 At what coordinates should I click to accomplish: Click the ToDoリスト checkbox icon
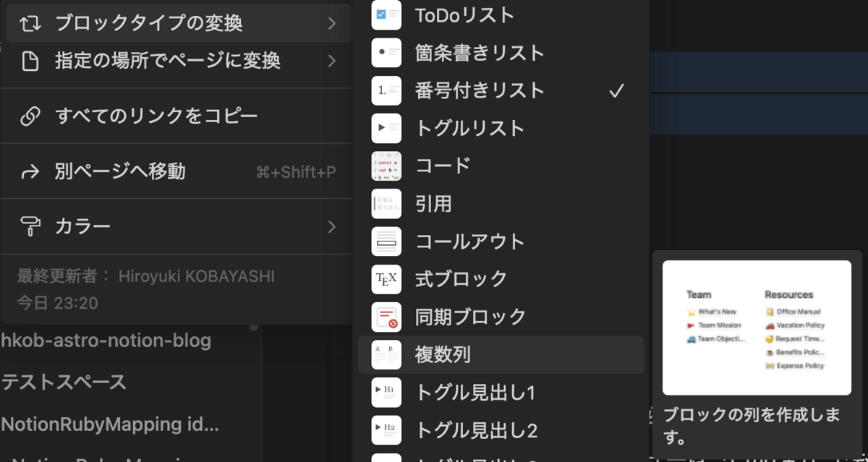(x=386, y=15)
